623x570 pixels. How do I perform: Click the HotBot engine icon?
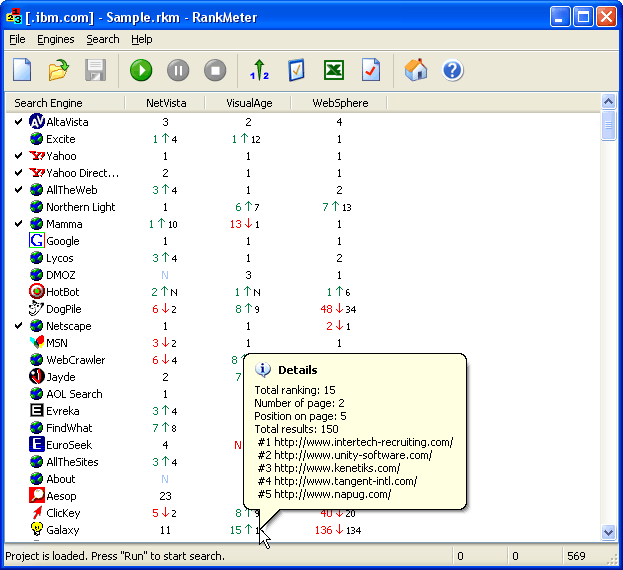pyautogui.click(x=37, y=292)
